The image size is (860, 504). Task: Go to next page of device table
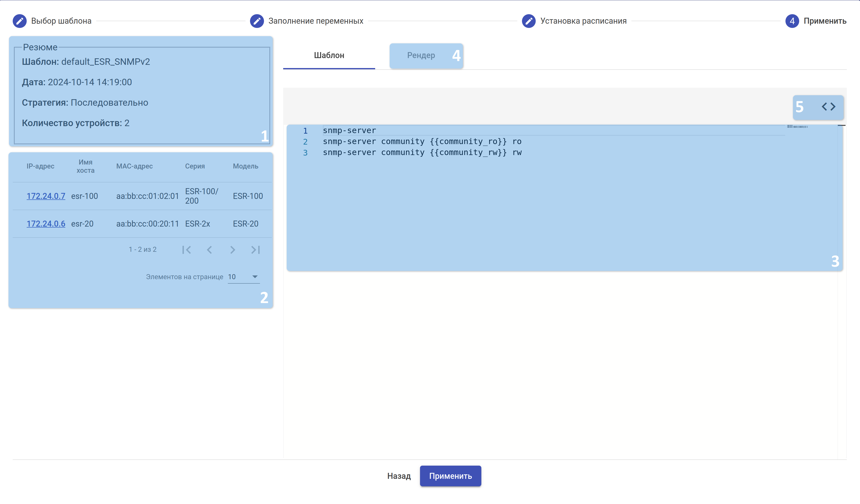coord(232,250)
